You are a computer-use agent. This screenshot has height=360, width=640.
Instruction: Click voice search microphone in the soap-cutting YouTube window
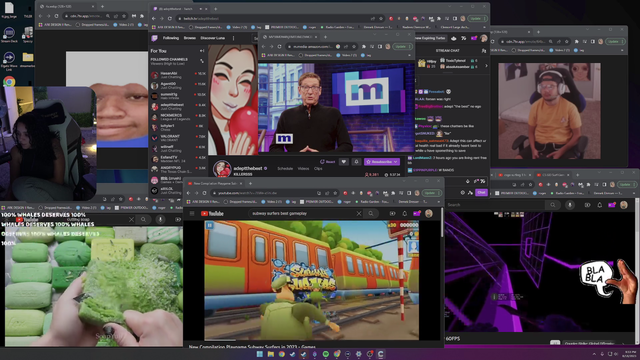click(x=160, y=220)
